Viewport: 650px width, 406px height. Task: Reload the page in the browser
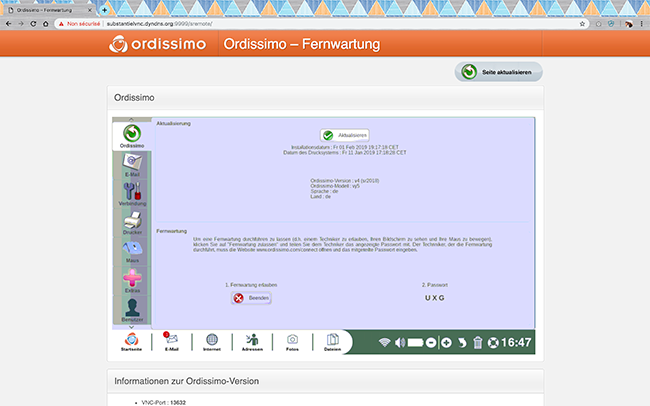33,24
